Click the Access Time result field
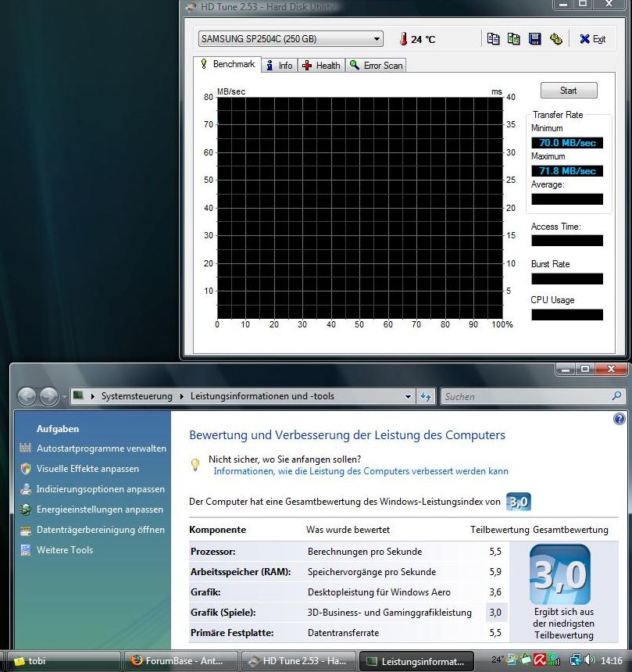Viewport: 632px width, 672px height. pyautogui.click(x=567, y=241)
